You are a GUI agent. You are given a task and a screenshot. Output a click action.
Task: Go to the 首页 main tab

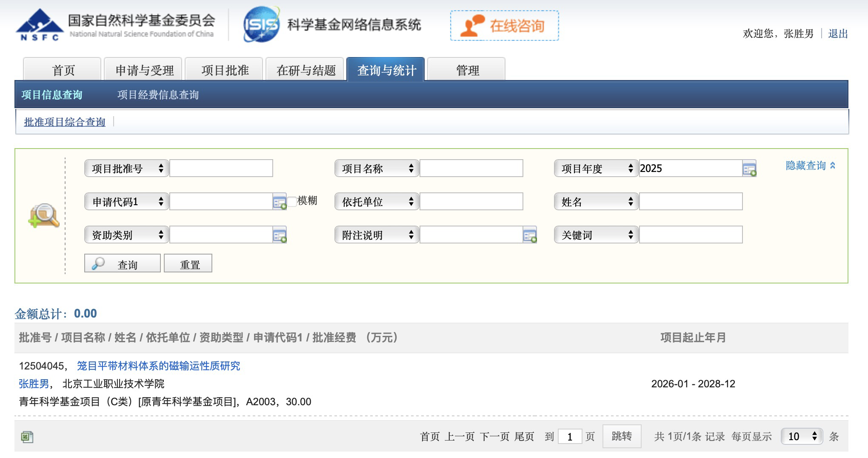click(62, 69)
